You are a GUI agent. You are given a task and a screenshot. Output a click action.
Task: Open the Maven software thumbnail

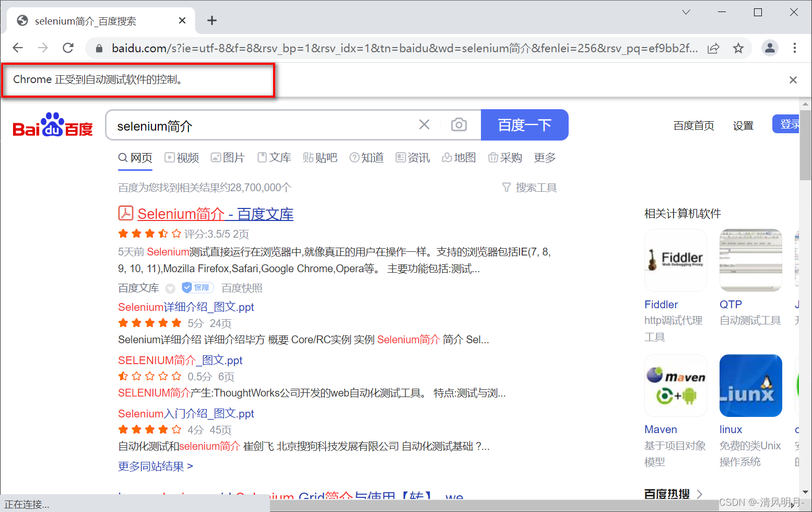click(676, 386)
